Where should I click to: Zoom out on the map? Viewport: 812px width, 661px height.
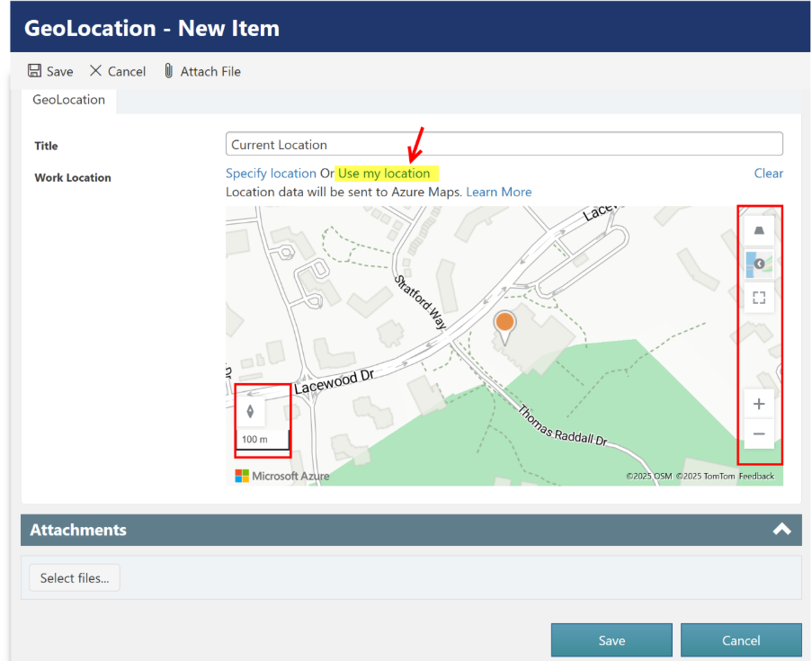759,434
